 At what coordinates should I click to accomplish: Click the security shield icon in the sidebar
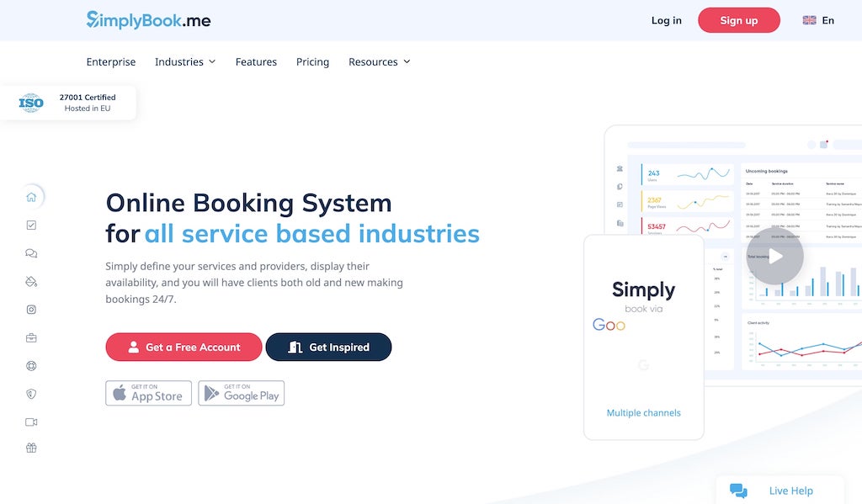[x=31, y=393]
